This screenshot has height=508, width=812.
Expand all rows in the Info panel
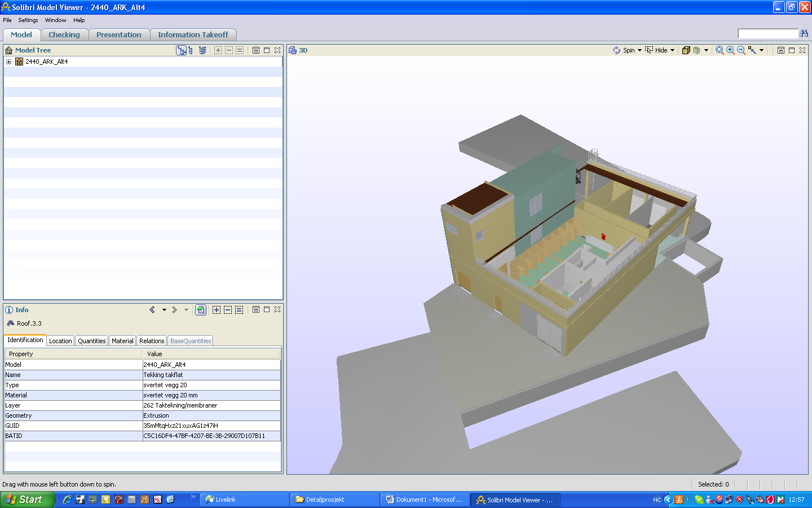[217, 310]
